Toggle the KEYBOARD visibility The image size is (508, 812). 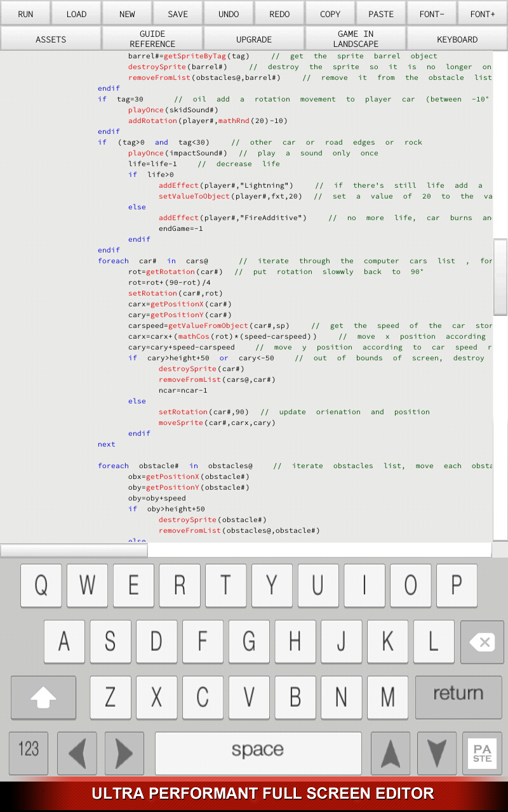point(457,39)
